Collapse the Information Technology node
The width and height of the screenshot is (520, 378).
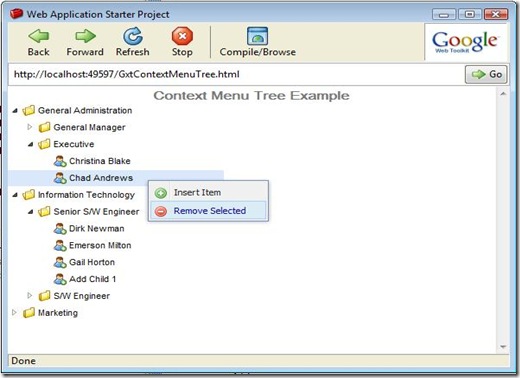click(x=15, y=195)
